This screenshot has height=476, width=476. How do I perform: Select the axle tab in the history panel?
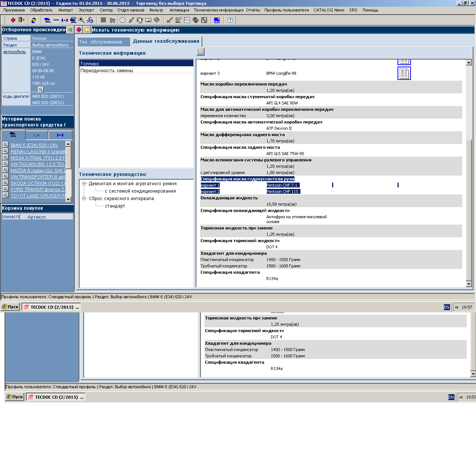coord(60,135)
